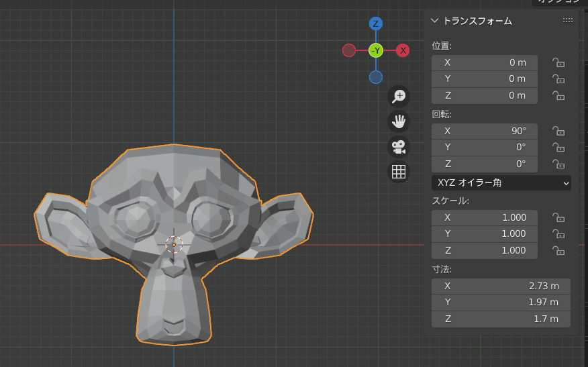588x367 pixels.
Task: Click the Rotation X field 90°
Action: point(485,131)
